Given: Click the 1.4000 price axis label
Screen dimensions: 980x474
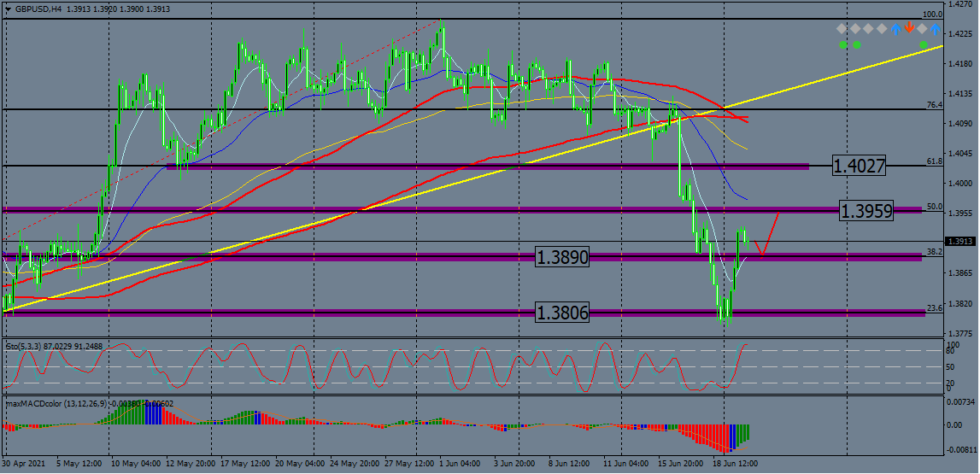Looking at the screenshot, I should coord(959,183).
